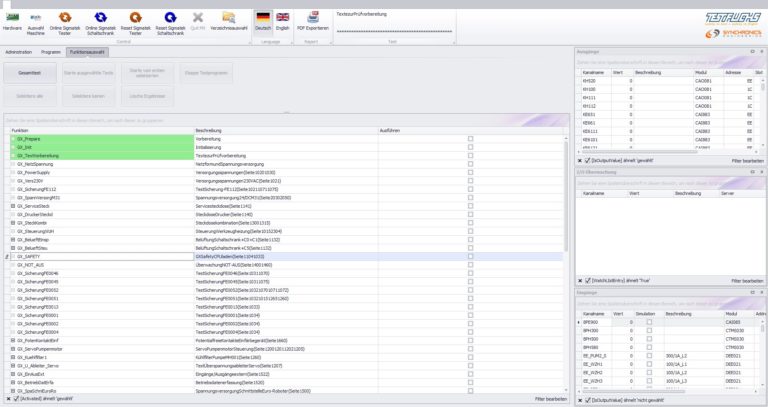Switch to the Programm tab

pyautogui.click(x=51, y=50)
